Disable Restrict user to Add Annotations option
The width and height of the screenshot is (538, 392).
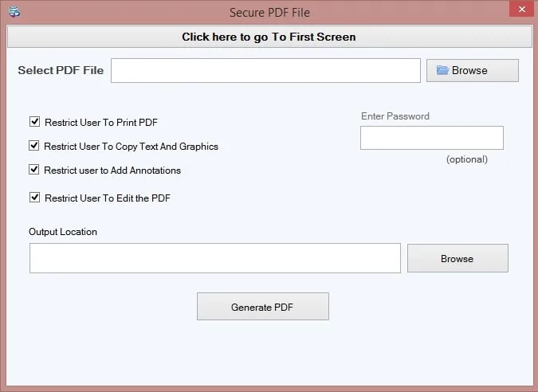coord(34,170)
